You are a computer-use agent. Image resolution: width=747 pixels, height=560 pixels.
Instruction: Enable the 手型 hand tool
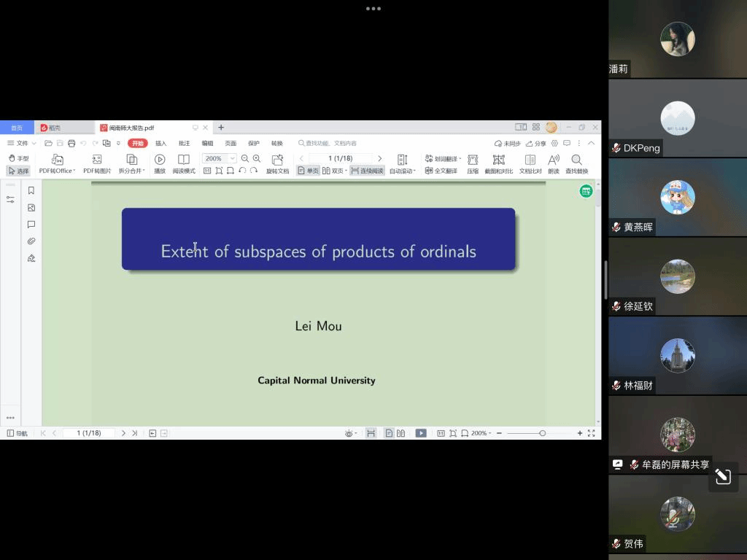(x=18, y=158)
